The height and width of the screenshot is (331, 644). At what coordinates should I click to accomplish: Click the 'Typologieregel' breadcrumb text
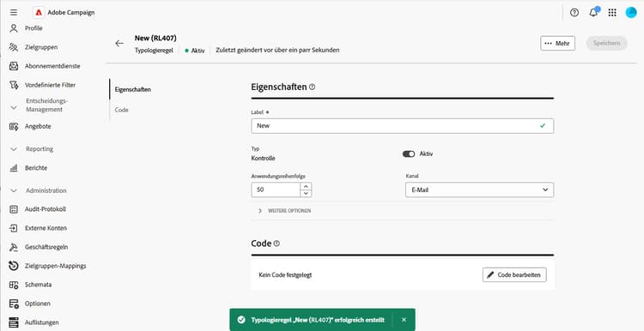154,51
